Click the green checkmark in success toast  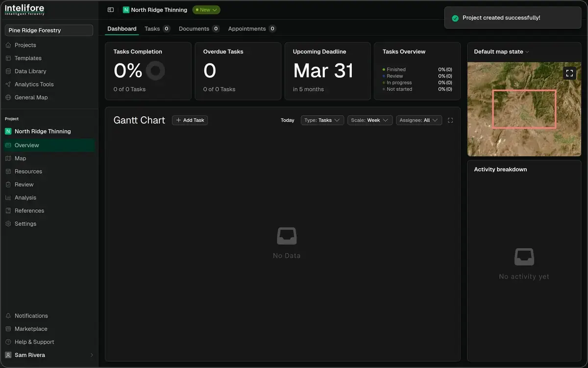click(455, 18)
